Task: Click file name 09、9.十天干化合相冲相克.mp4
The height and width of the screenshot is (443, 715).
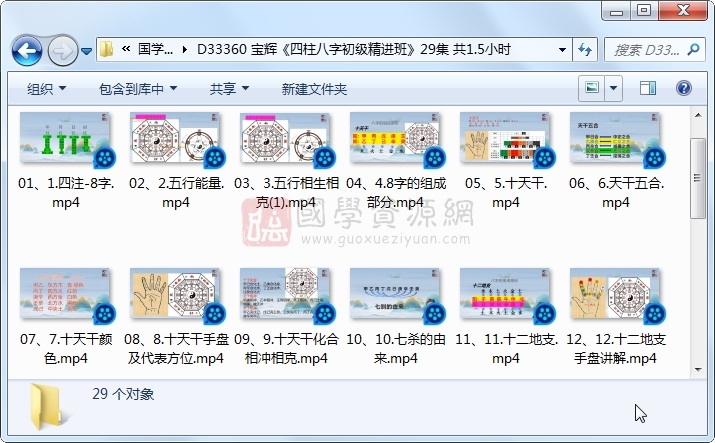Action: pyautogui.click(x=286, y=348)
